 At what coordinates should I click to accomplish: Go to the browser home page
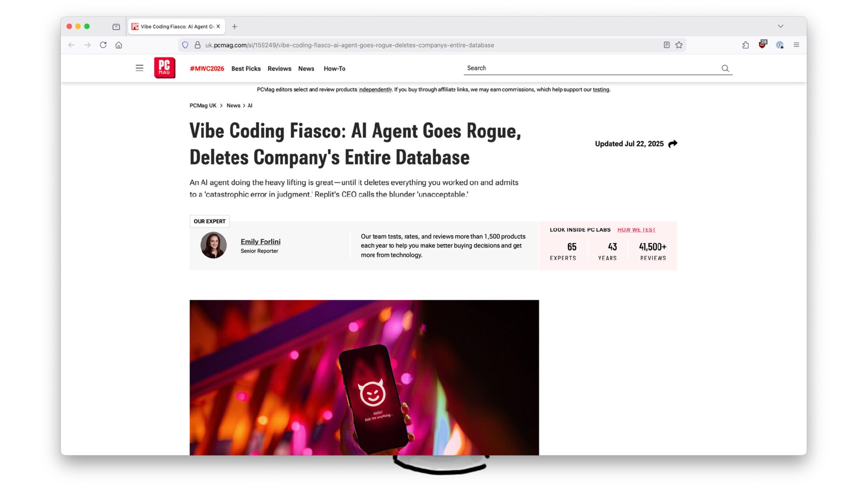click(119, 45)
